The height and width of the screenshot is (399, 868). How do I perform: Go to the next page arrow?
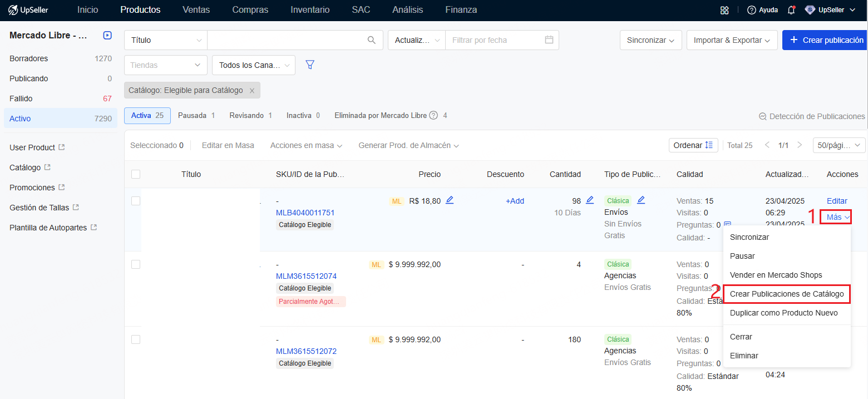(x=800, y=145)
